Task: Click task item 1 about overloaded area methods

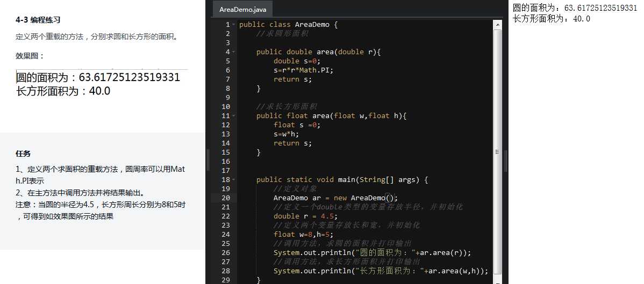Action: pos(100,175)
